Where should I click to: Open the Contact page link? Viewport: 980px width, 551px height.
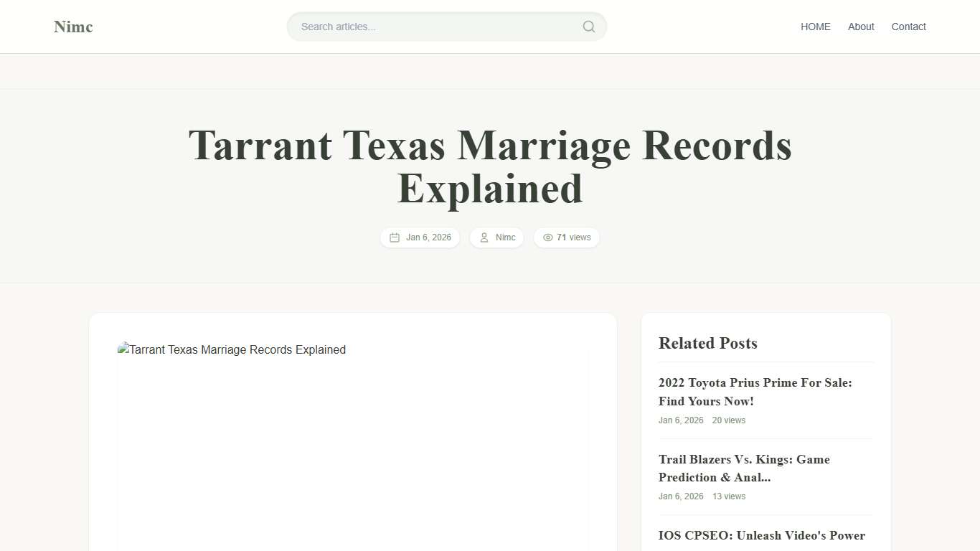click(908, 27)
